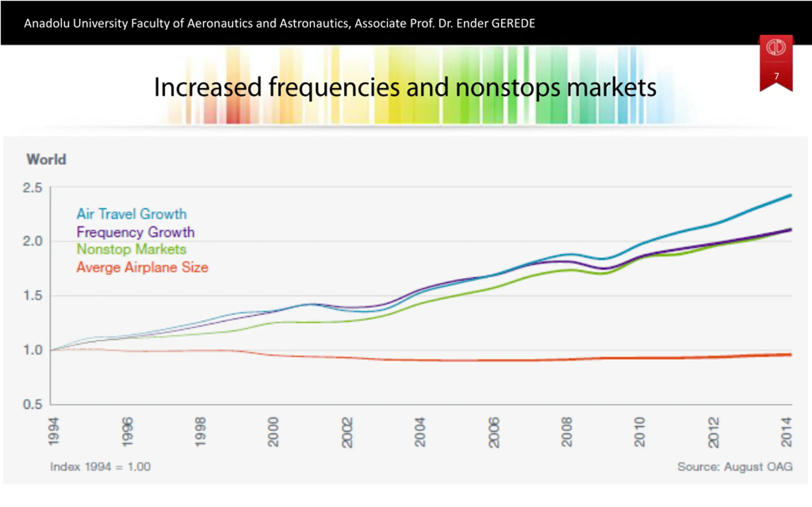Click the 2004 x-axis year label

(x=419, y=432)
